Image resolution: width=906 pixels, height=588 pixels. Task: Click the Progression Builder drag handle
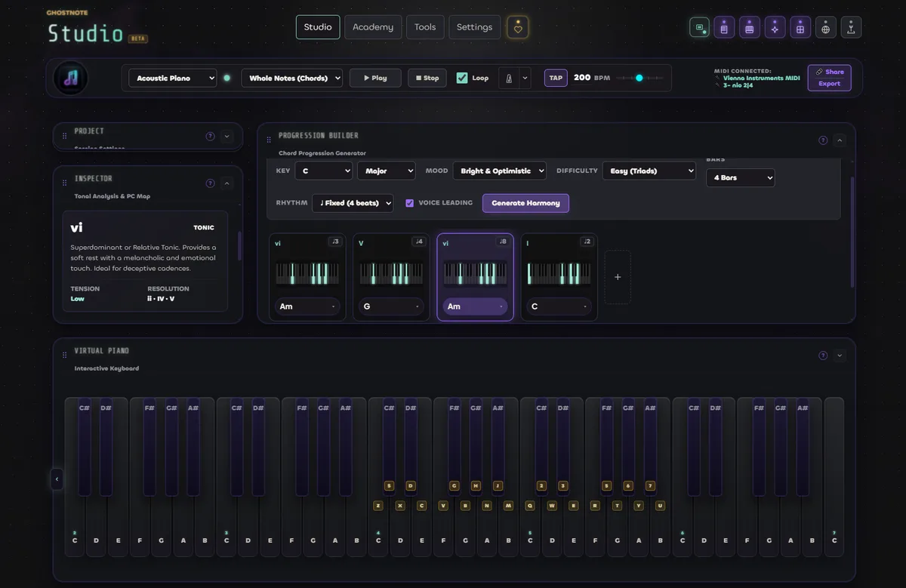(268, 140)
